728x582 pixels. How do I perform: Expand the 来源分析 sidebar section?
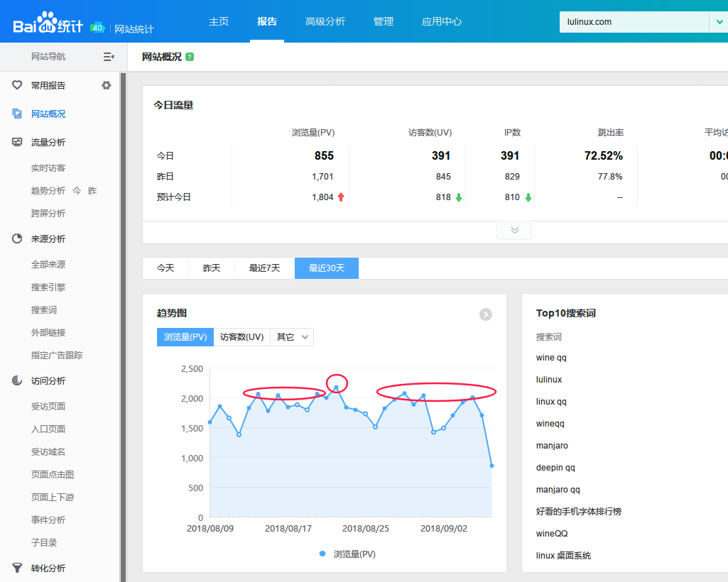coord(48,239)
